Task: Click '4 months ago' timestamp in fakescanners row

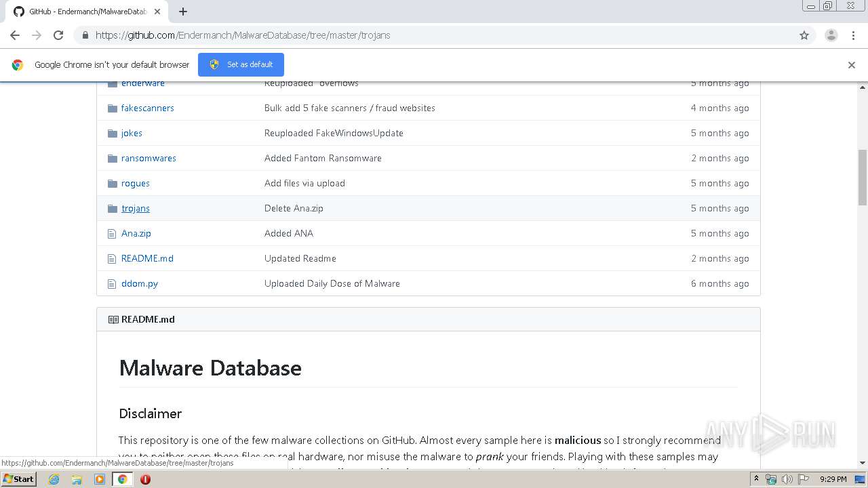Action: (x=720, y=108)
